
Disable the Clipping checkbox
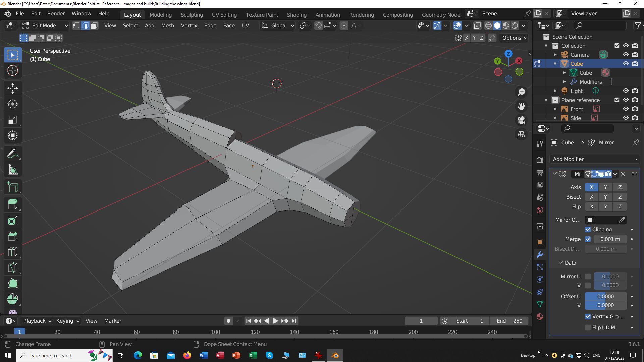coord(588,230)
